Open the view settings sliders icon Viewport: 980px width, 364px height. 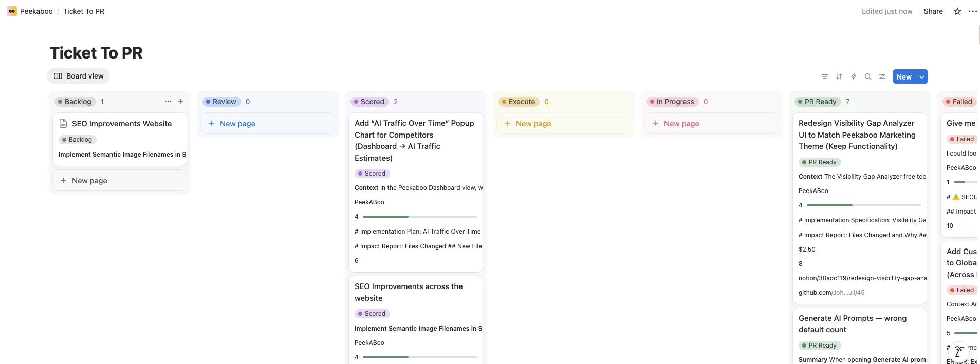tap(882, 76)
